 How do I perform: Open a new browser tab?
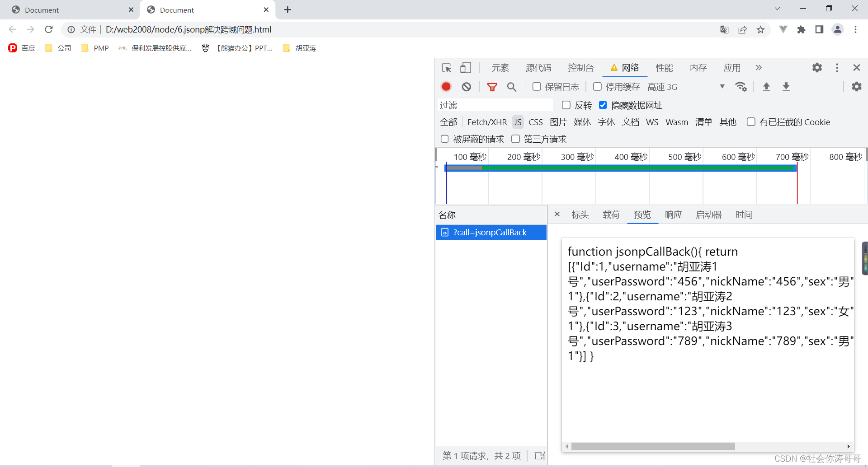pyautogui.click(x=288, y=9)
